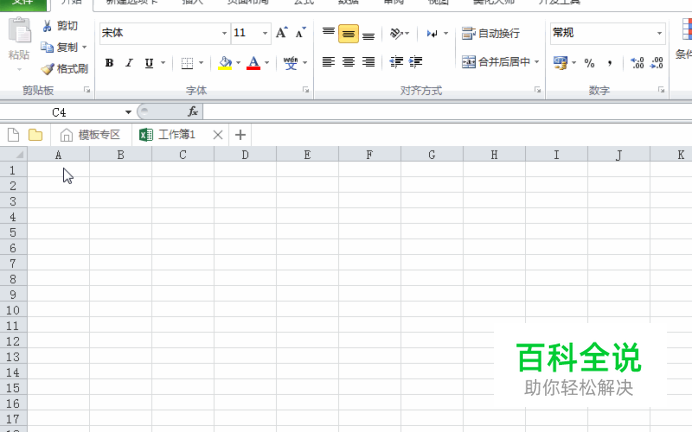Screen dimensions: 692x432
Task: Add new tab with plus button
Action: point(240,135)
